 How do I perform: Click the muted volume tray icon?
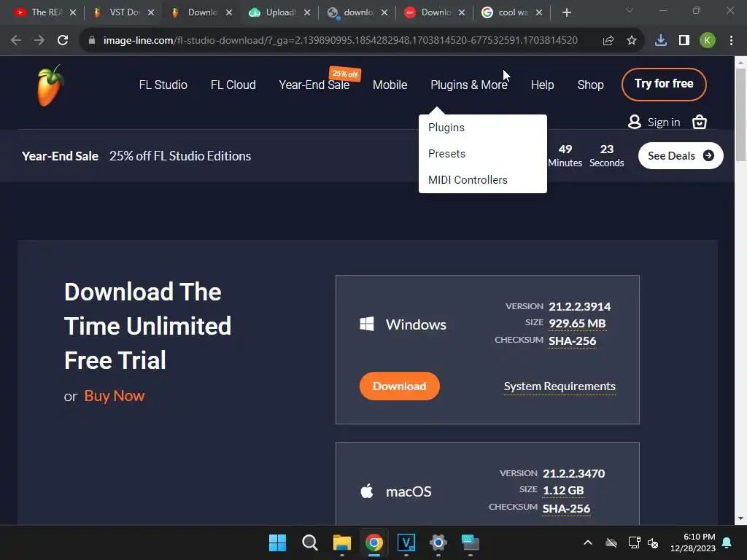(653, 542)
